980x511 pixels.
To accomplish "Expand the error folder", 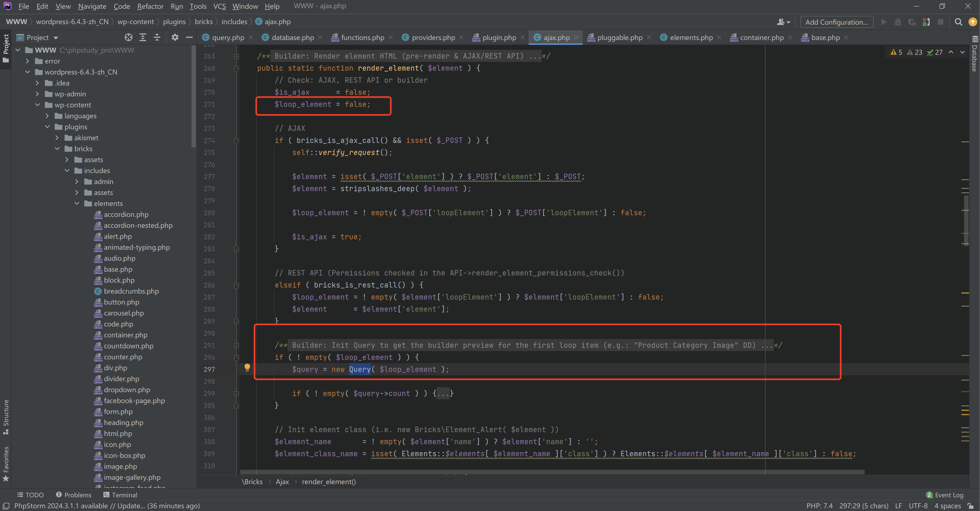I will (27, 61).
